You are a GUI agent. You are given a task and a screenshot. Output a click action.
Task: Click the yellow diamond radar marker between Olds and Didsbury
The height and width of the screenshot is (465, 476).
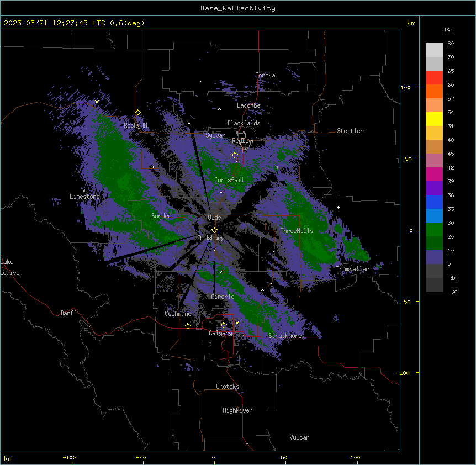pos(214,230)
